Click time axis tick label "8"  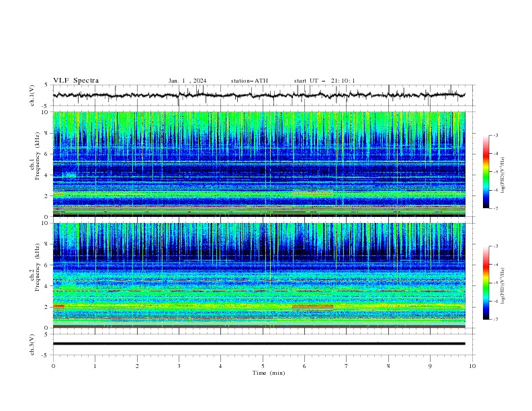tap(388, 366)
